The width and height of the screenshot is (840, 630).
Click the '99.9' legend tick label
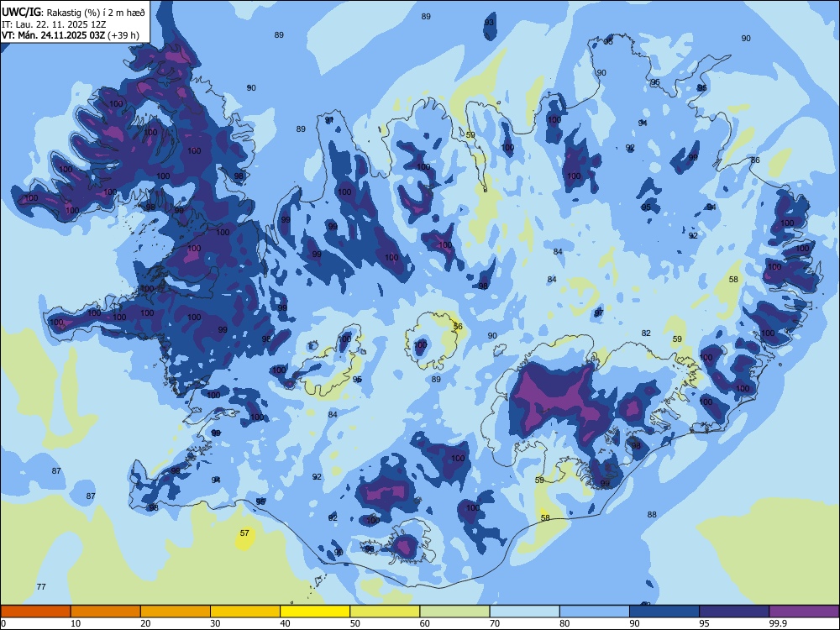777,623
